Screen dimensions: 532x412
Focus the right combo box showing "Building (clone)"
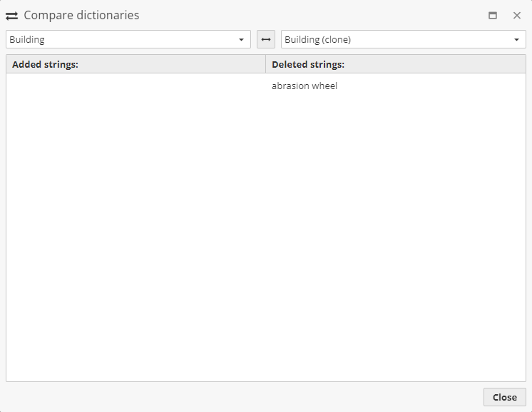tap(396, 39)
